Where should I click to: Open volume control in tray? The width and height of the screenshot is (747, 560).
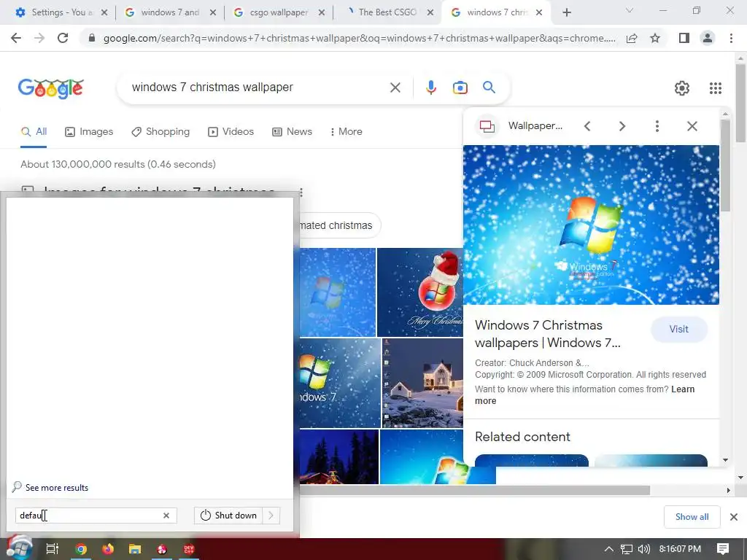point(643,549)
